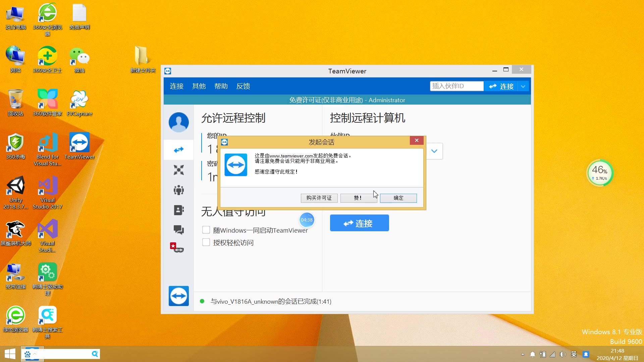The width and height of the screenshot is (644, 362).
Task: Click the battery power tray icon
Action: pyautogui.click(x=542, y=354)
